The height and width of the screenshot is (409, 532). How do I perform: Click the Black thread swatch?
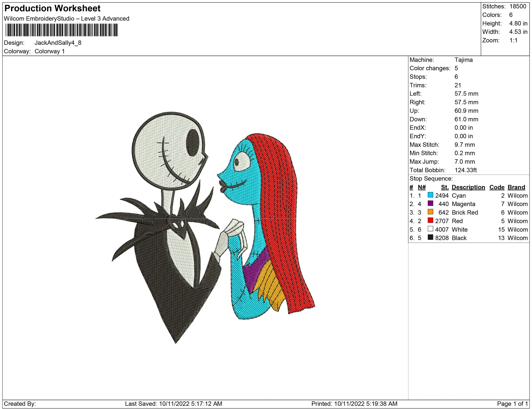pyautogui.click(x=430, y=237)
